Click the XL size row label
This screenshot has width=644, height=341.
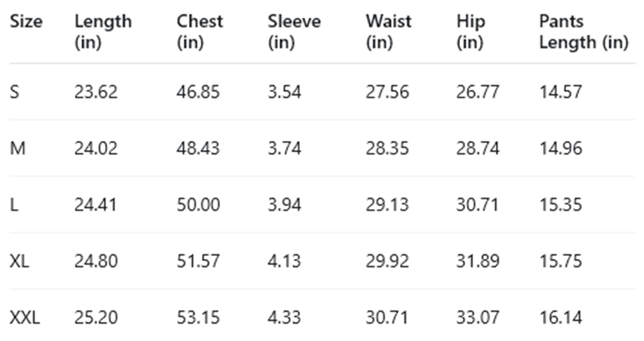click(x=19, y=261)
